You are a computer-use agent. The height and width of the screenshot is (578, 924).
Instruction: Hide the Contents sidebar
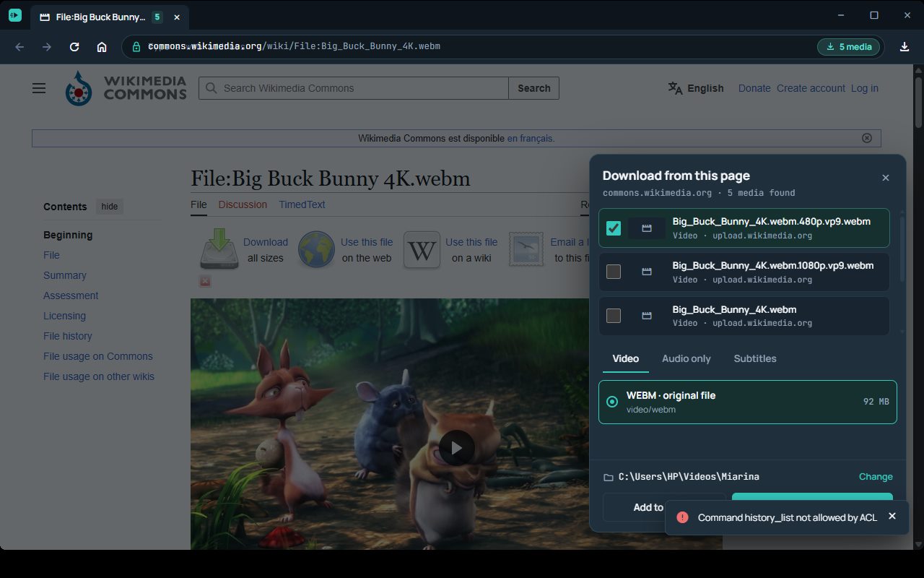click(110, 207)
